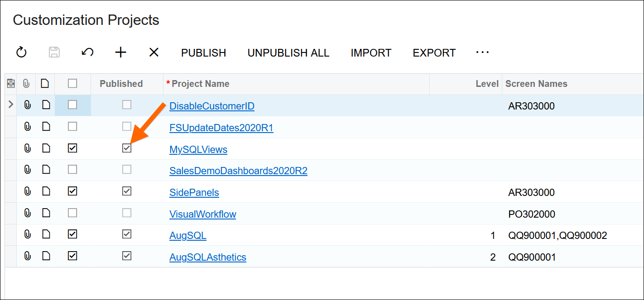Open the DisableCustomerID project link
This screenshot has width=644, height=300.
[212, 106]
